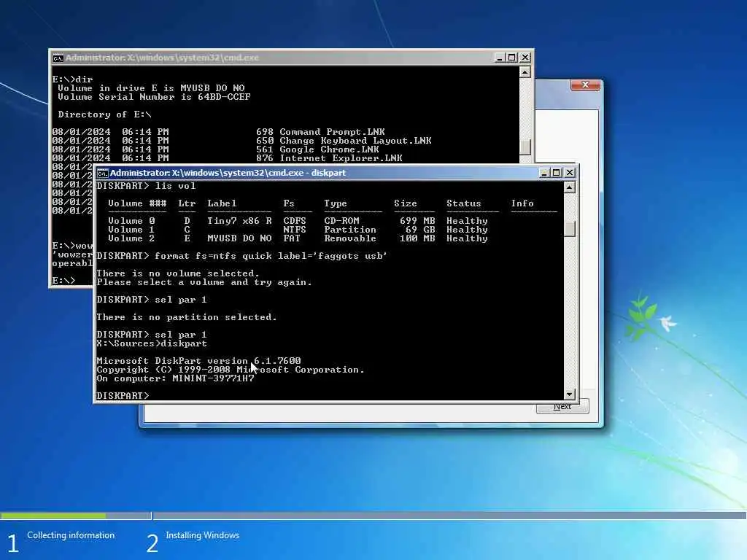Viewport: 747px width, 560px height.
Task: Click the setup progress bar green portion
Action: pyautogui.click(x=53, y=516)
